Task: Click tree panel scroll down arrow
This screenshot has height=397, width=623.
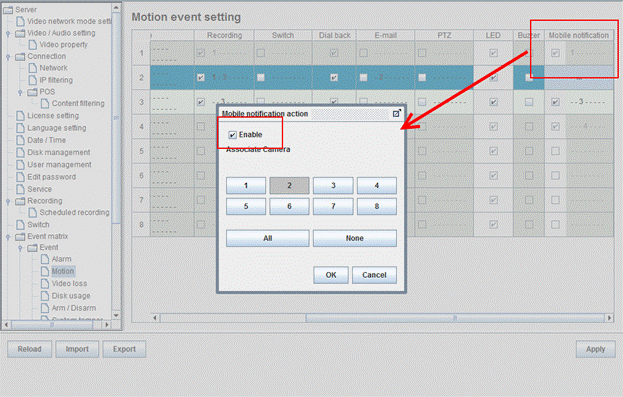Action: point(116,316)
